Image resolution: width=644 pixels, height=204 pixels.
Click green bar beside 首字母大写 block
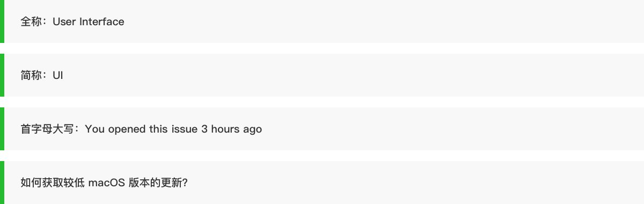pos(2,129)
